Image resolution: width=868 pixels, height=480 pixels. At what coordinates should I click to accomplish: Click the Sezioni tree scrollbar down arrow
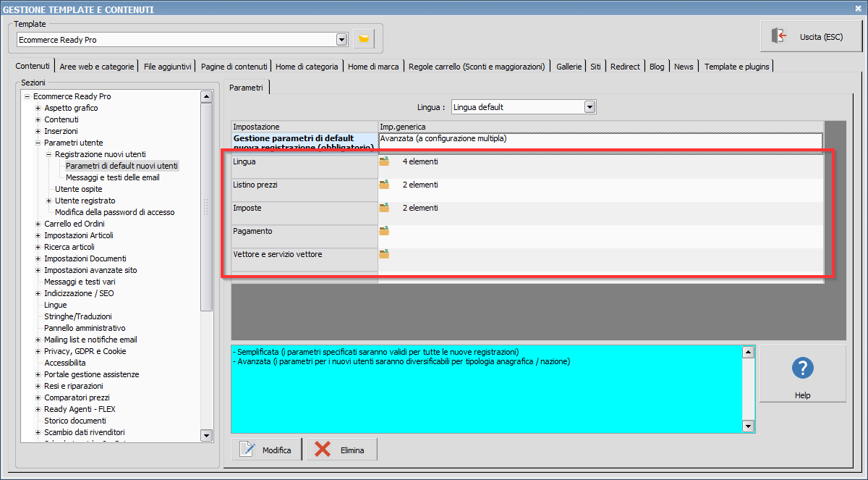pos(206,435)
